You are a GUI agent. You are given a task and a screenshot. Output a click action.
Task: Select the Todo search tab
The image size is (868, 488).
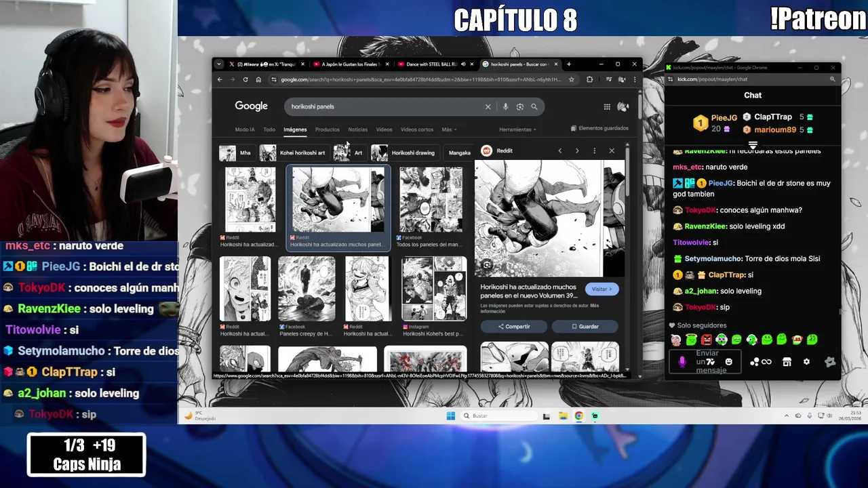click(269, 129)
